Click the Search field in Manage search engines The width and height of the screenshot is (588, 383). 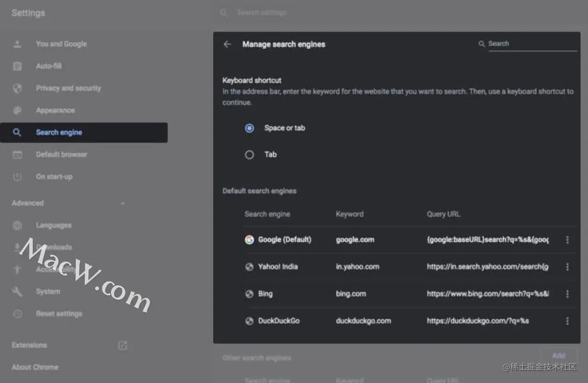click(x=533, y=44)
